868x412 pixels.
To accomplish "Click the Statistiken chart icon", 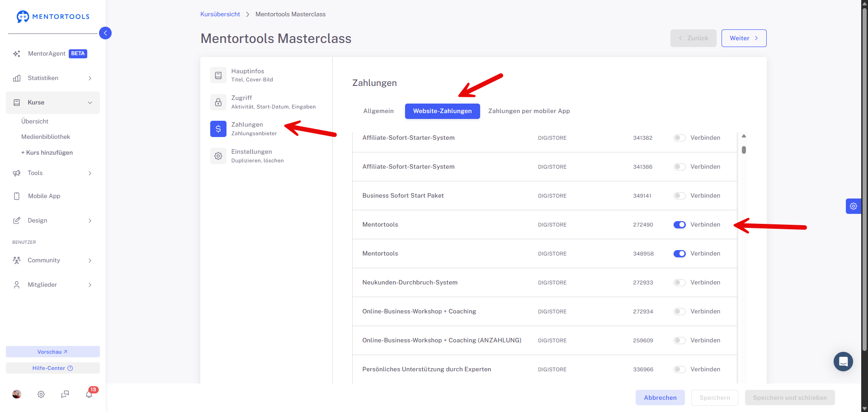I will pos(17,78).
